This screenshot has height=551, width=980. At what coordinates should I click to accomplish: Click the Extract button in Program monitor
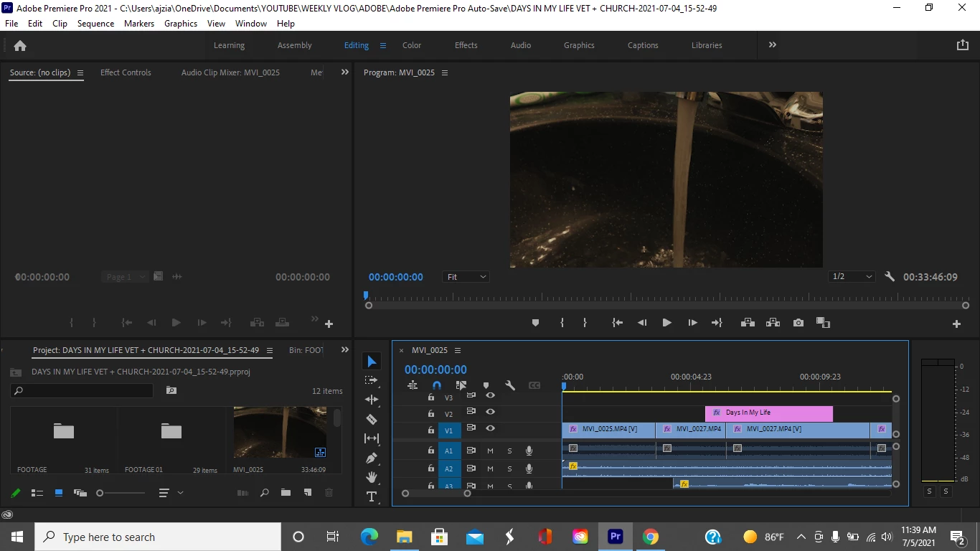(x=773, y=323)
